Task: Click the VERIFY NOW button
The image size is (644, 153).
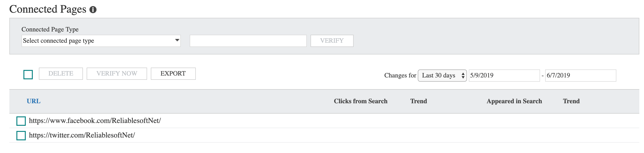Action: click(x=117, y=74)
